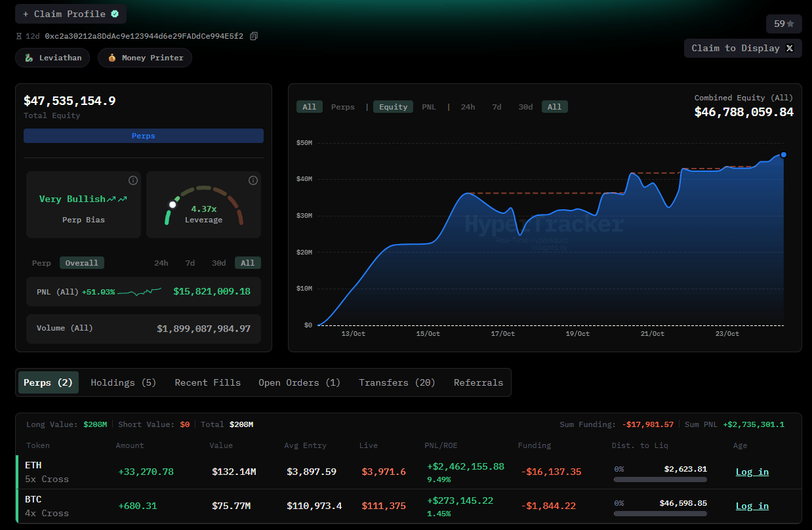Viewport: 812px width, 530px height.
Task: Click Log in link on ETH row
Action: pos(752,472)
